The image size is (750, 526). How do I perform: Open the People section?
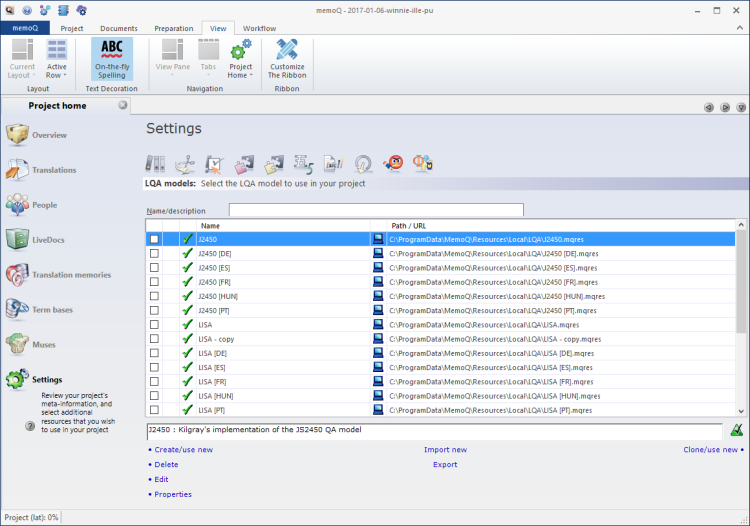click(x=44, y=205)
